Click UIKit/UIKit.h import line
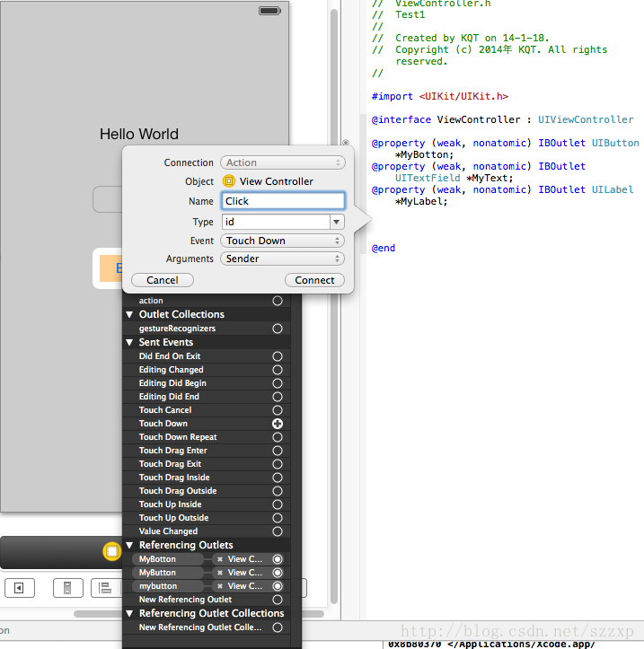Screen dimensions: 644x649 [x=440, y=96]
